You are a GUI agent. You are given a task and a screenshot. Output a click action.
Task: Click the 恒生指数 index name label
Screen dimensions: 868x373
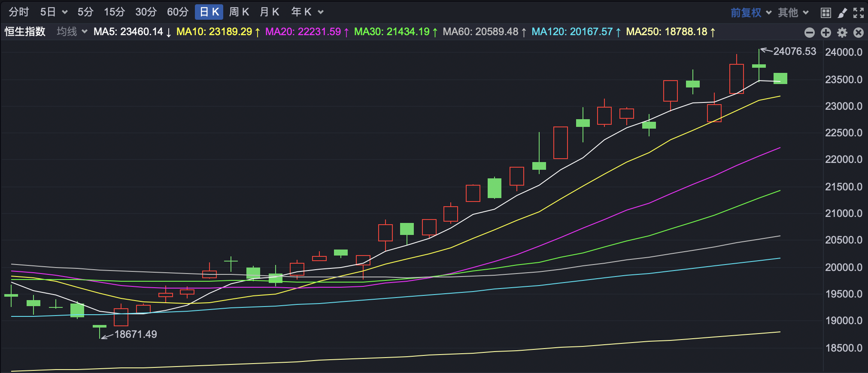click(x=25, y=32)
